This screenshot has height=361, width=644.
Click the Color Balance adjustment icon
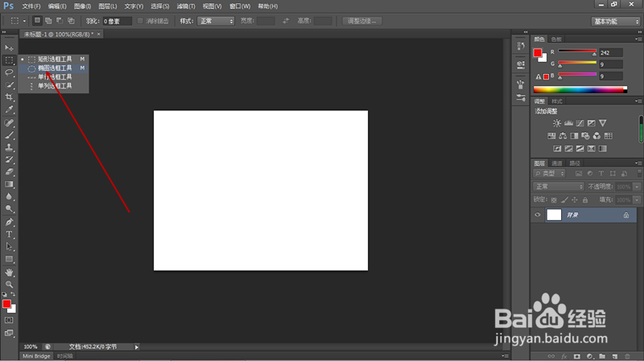[x=563, y=136]
